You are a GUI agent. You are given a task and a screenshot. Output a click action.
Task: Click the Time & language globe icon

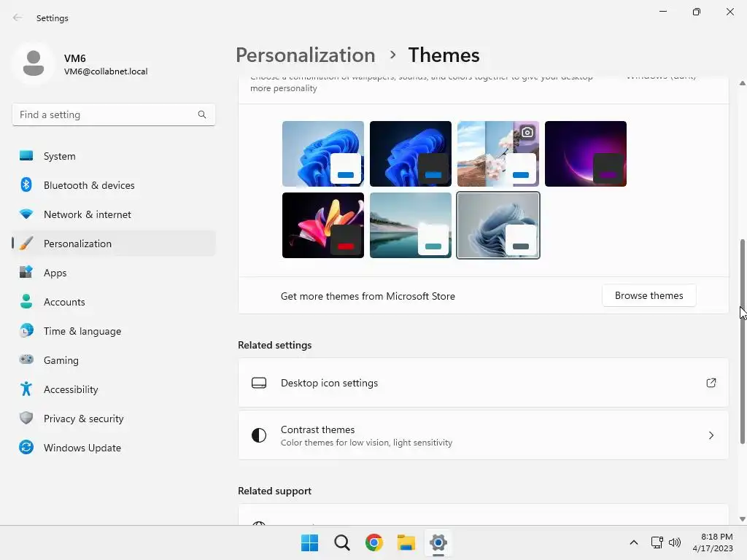tap(26, 330)
